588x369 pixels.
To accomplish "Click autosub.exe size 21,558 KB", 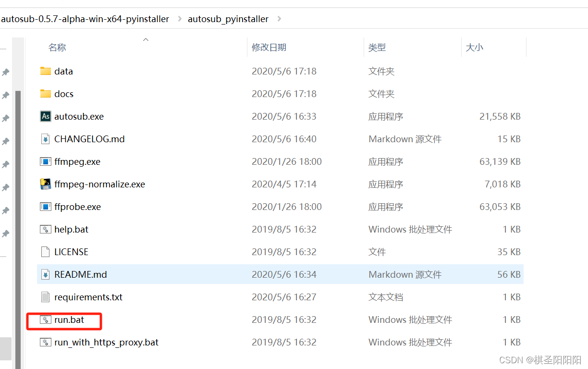I will tap(500, 116).
